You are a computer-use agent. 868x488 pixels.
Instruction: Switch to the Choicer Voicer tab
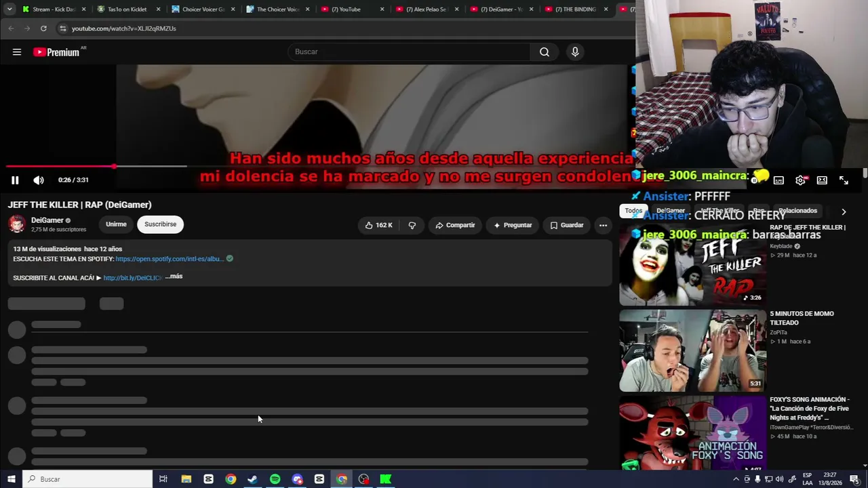[203, 9]
